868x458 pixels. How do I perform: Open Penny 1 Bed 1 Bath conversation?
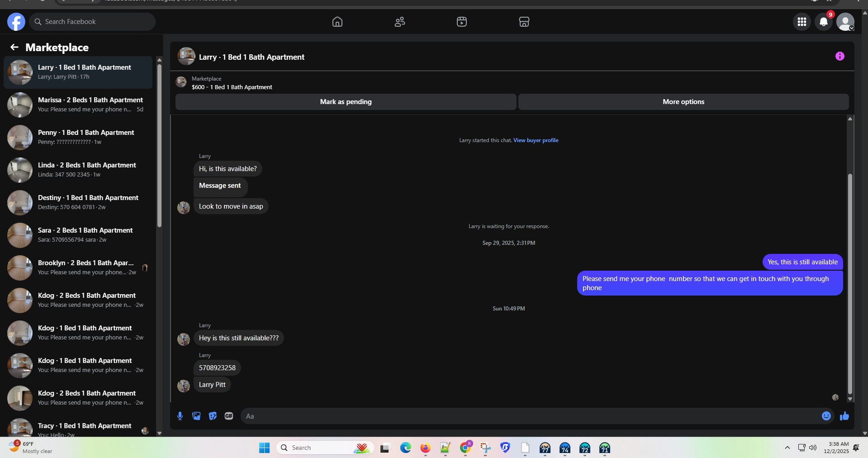[78, 137]
